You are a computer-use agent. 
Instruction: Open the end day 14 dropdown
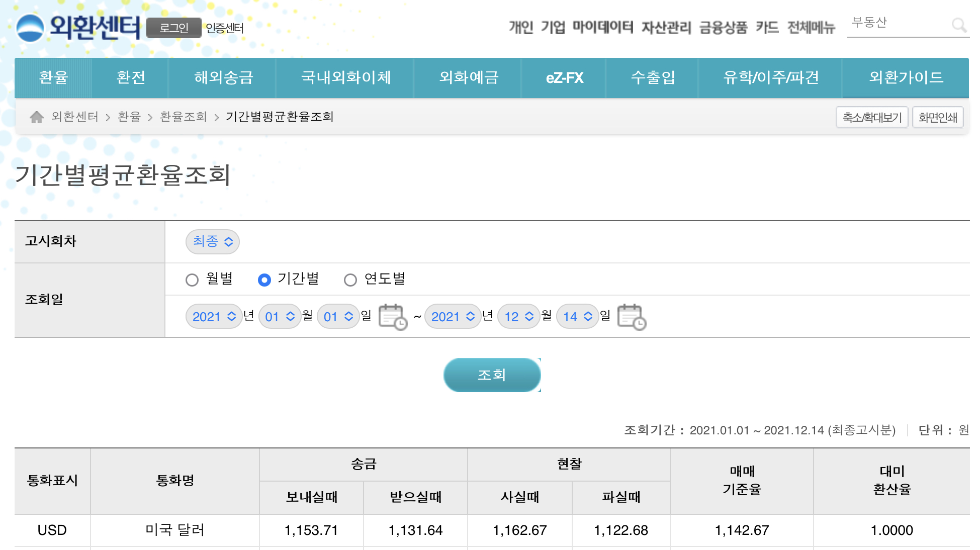point(577,317)
